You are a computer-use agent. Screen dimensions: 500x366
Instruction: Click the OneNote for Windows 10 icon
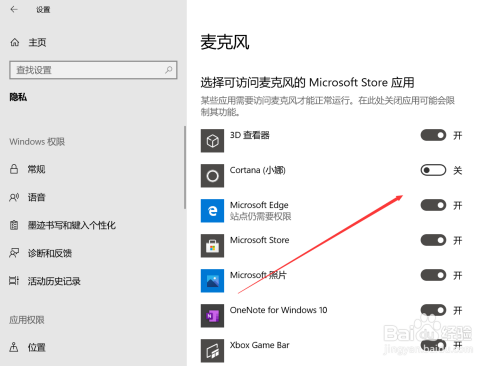[212, 316]
